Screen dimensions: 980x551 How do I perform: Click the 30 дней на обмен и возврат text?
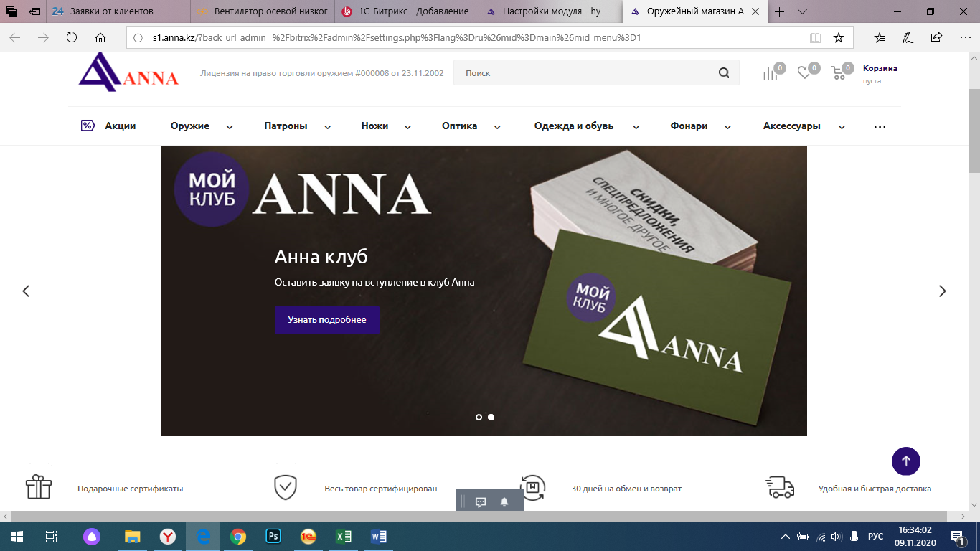coord(626,489)
